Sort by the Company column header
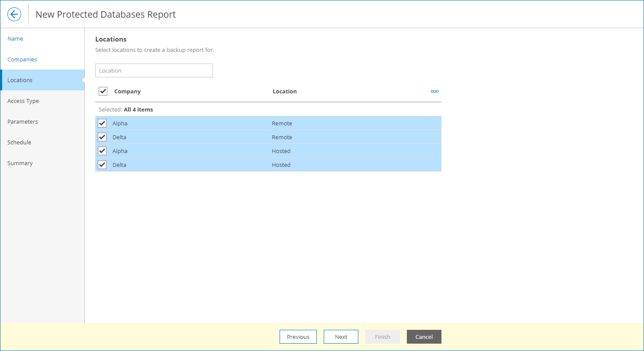This screenshot has height=351, width=644. pyautogui.click(x=127, y=91)
